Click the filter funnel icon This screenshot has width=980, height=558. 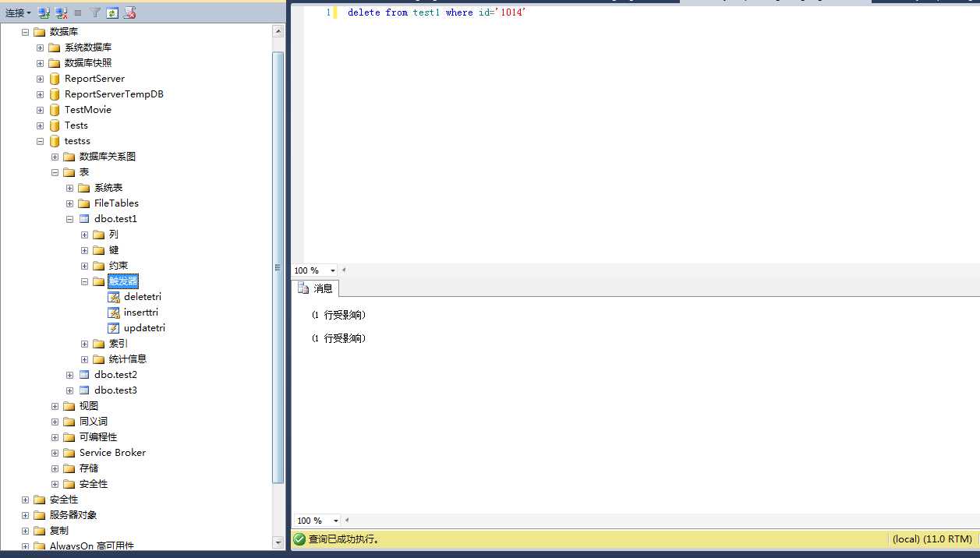pos(95,13)
